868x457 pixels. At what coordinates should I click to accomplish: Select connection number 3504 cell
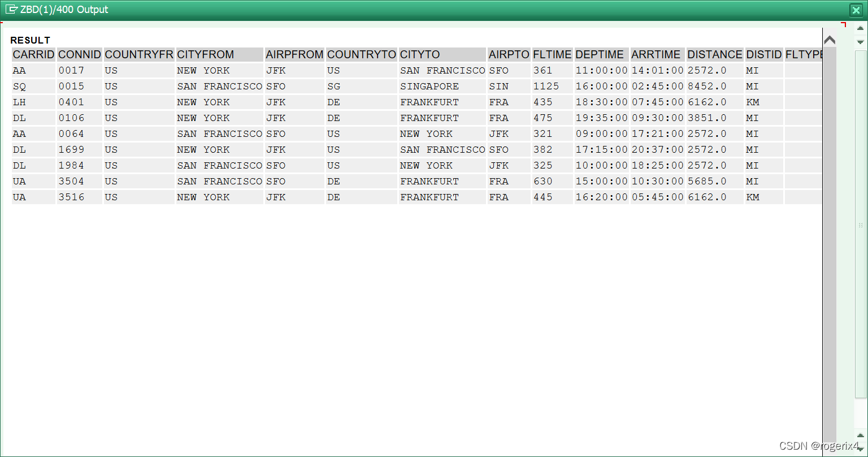tap(72, 182)
